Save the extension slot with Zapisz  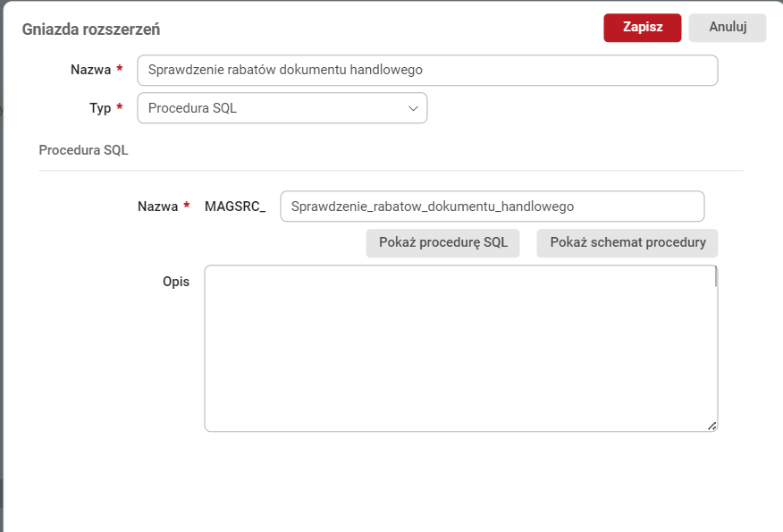(x=642, y=28)
